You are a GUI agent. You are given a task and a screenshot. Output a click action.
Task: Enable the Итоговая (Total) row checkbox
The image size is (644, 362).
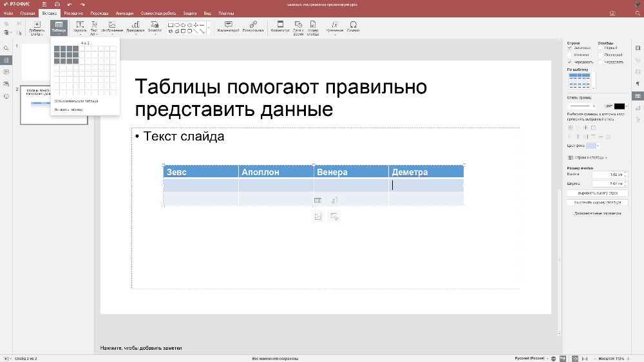pyautogui.click(x=570, y=55)
